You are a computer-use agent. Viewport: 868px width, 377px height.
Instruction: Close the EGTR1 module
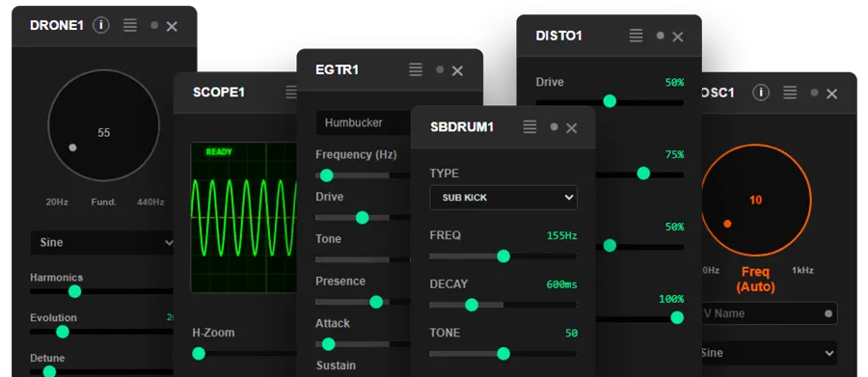457,70
